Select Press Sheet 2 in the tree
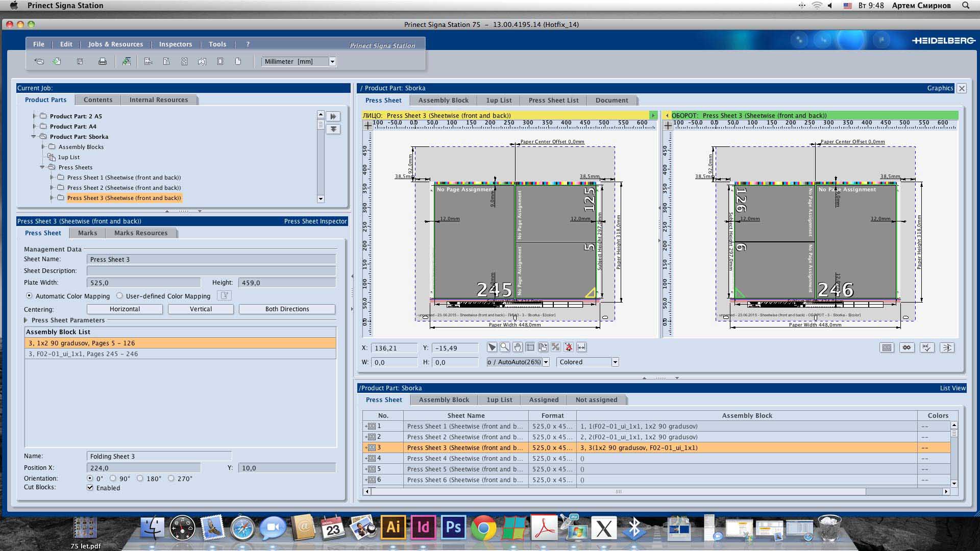Viewport: 980px width, 551px height. click(x=124, y=187)
